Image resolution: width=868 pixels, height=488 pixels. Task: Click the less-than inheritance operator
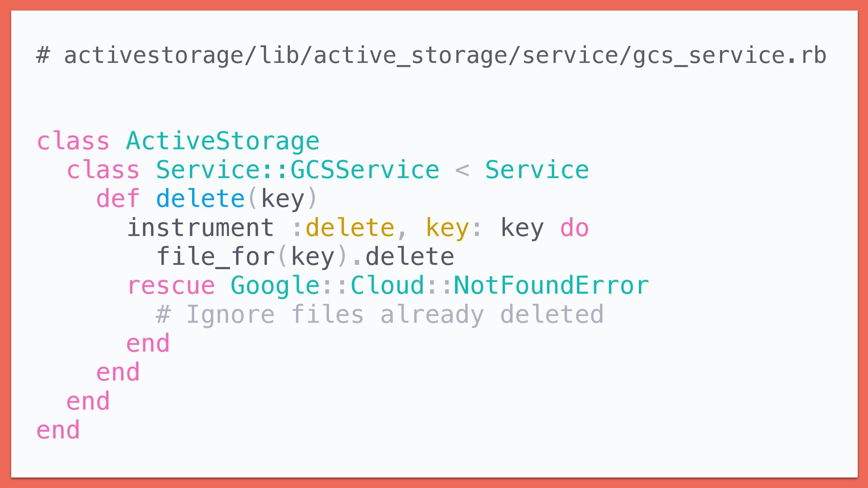[462, 170]
